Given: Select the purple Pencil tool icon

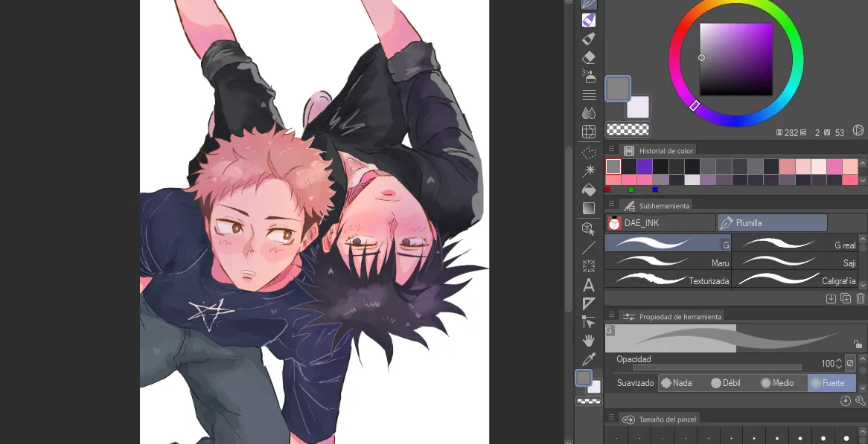Looking at the screenshot, I should pos(588,21).
